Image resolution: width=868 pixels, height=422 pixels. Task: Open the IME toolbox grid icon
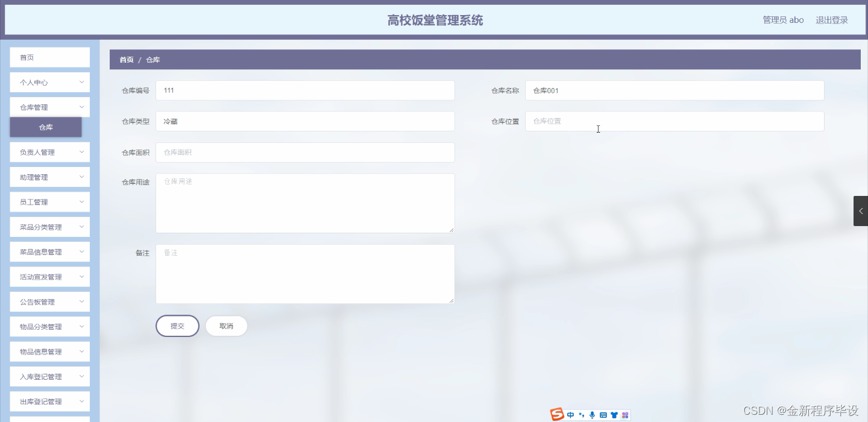tap(625, 415)
